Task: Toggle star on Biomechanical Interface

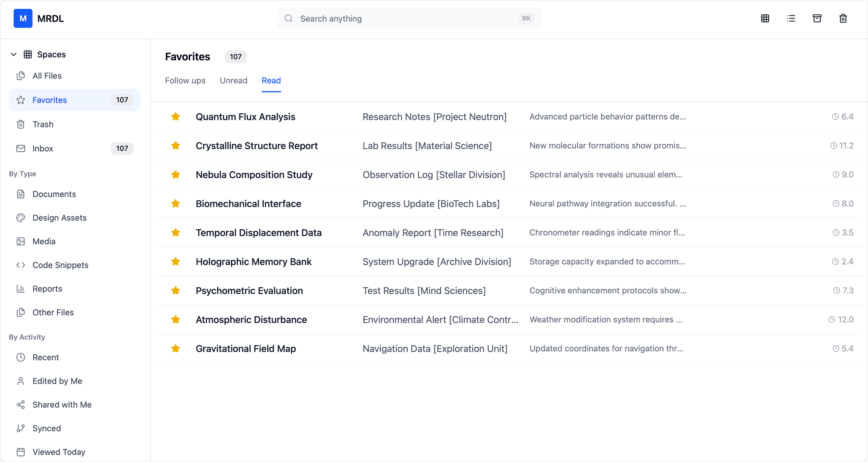Action: tap(176, 204)
